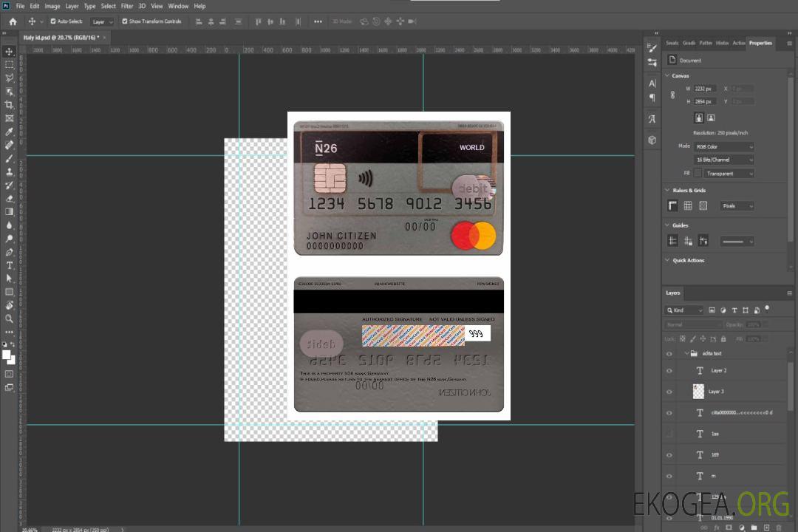This screenshot has height=532, width=798.
Task: Filter layers by type layers icon
Action: pyautogui.click(x=734, y=310)
